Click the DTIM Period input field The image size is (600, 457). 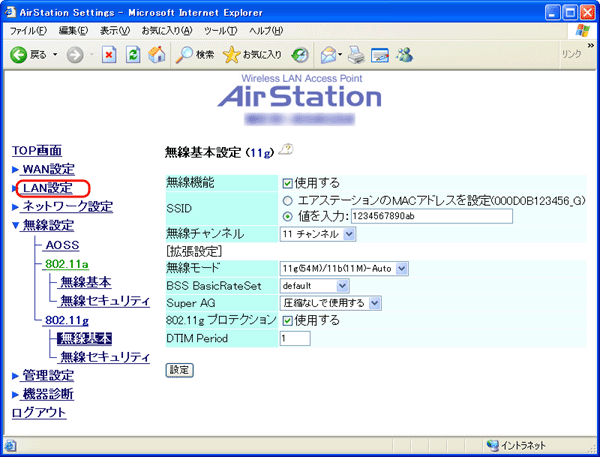[x=295, y=338]
